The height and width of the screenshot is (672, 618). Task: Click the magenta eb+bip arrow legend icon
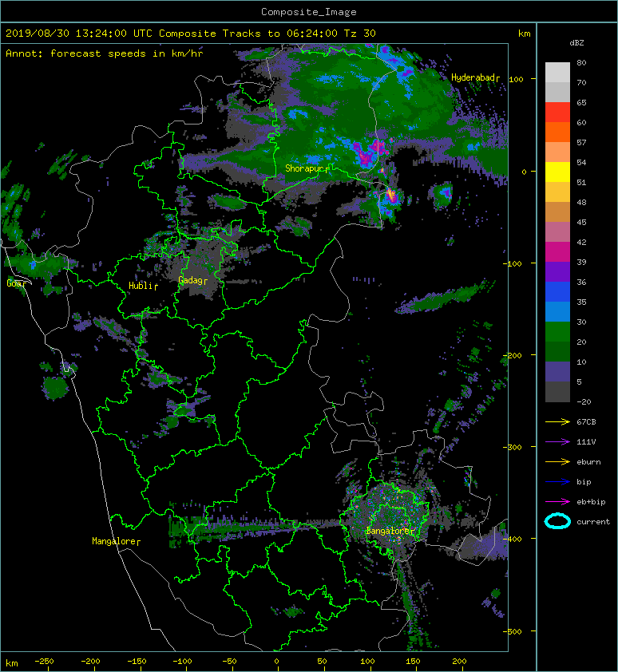pyautogui.click(x=557, y=502)
